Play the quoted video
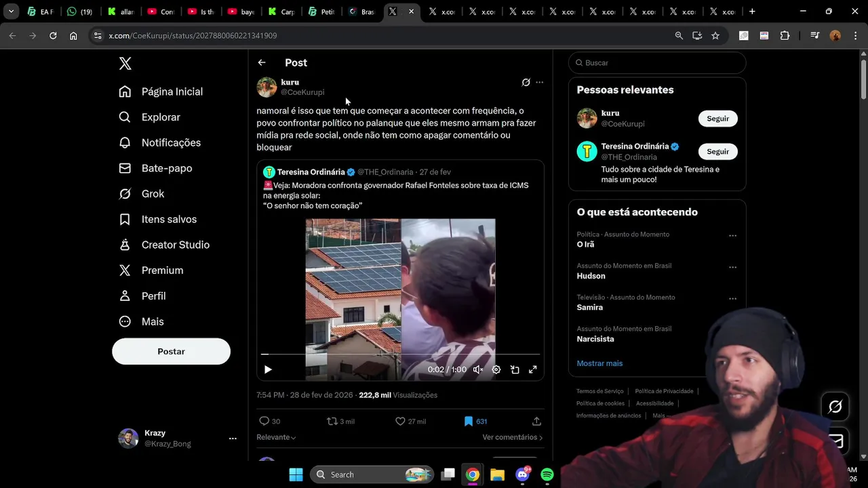This screenshot has height=488, width=868. coord(268,369)
